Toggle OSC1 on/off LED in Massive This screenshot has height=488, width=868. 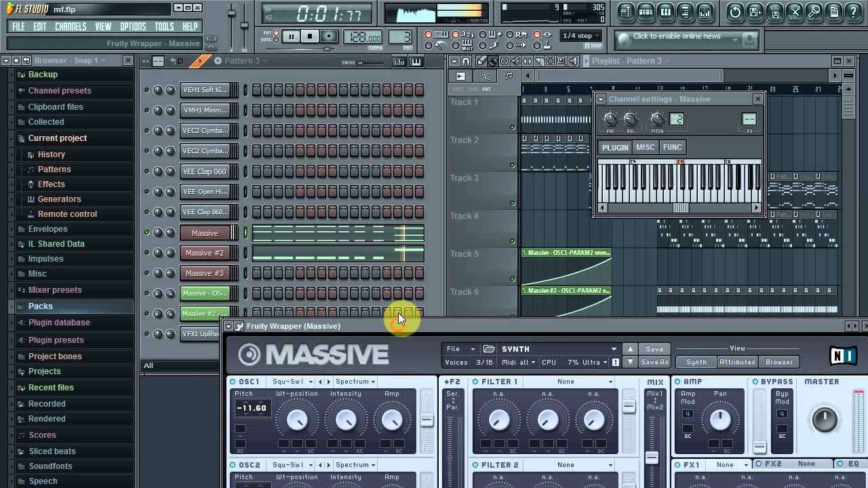click(x=233, y=382)
